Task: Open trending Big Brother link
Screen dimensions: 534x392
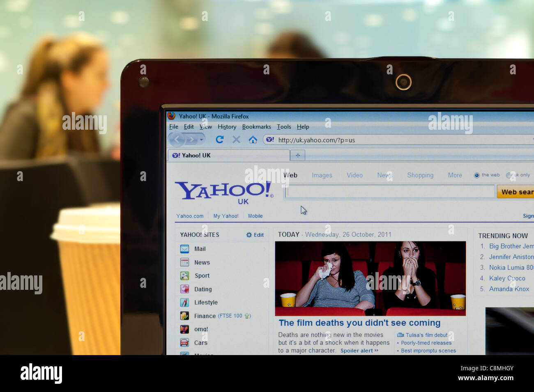Action: coord(511,246)
